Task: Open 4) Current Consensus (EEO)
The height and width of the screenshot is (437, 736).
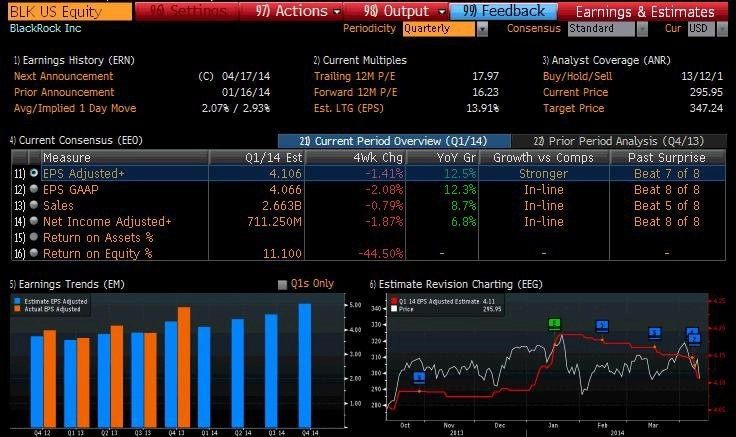Action: point(76,140)
